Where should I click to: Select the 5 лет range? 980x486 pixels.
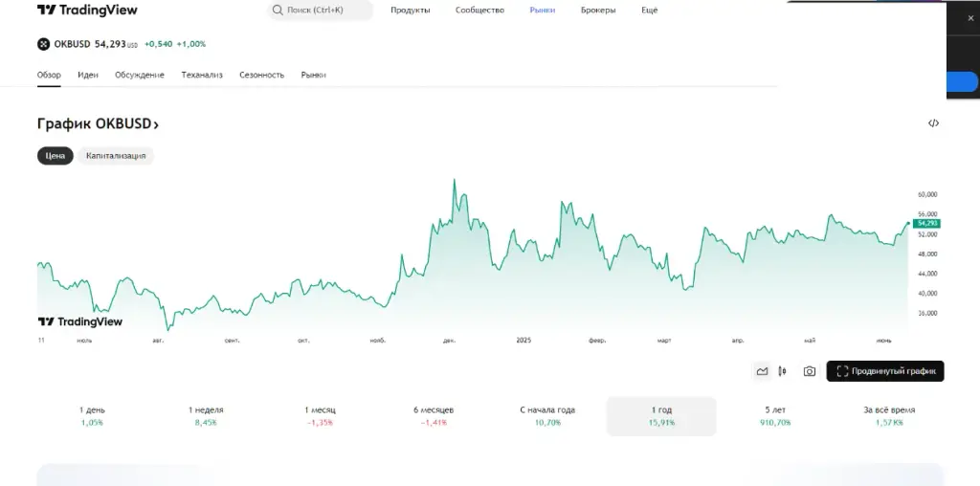click(775, 416)
